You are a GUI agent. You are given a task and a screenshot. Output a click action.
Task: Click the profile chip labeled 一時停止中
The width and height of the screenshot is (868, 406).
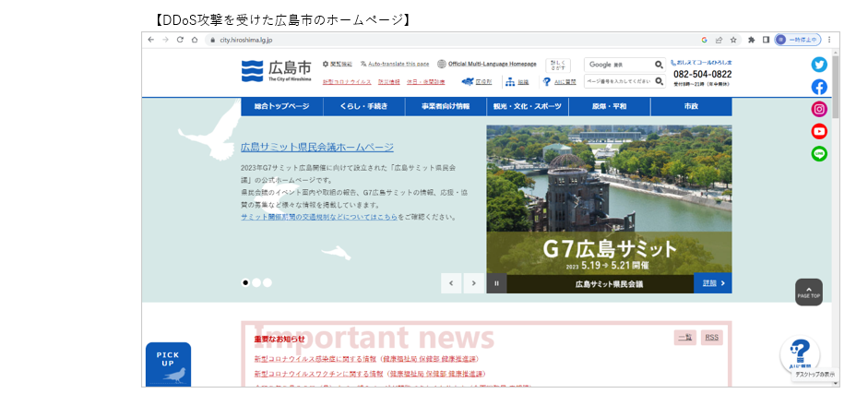tap(798, 40)
